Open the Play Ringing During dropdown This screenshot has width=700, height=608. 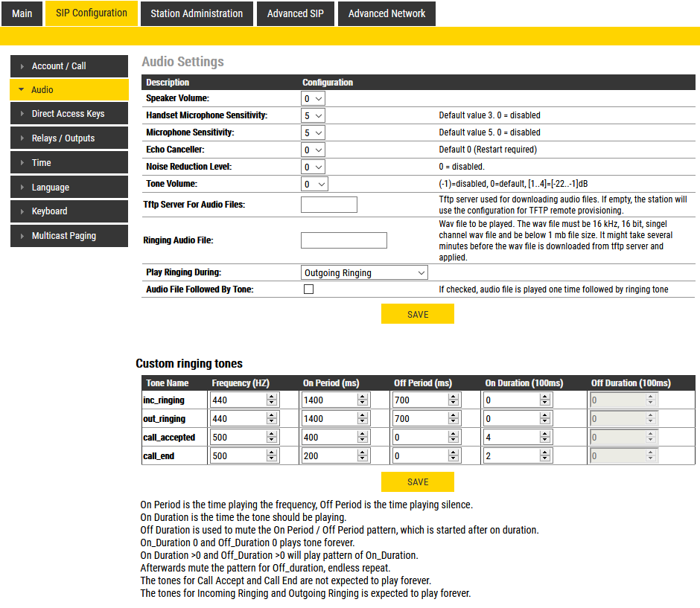pos(364,272)
